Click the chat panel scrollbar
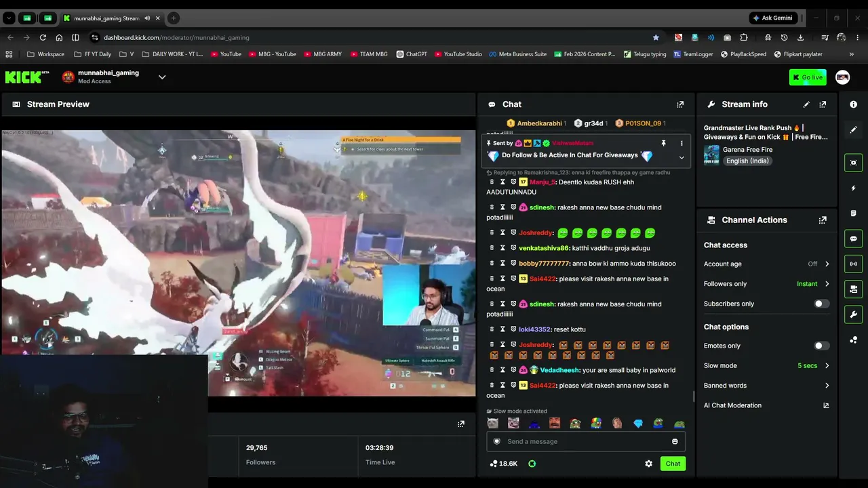868x488 pixels. 692,396
